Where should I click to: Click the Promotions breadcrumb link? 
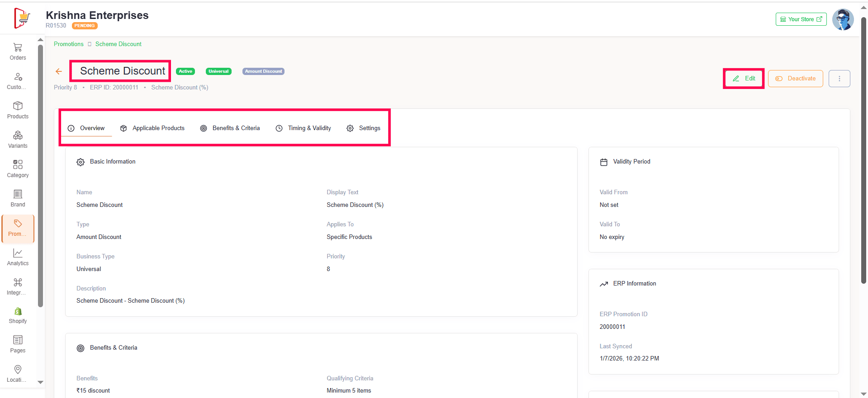click(69, 44)
